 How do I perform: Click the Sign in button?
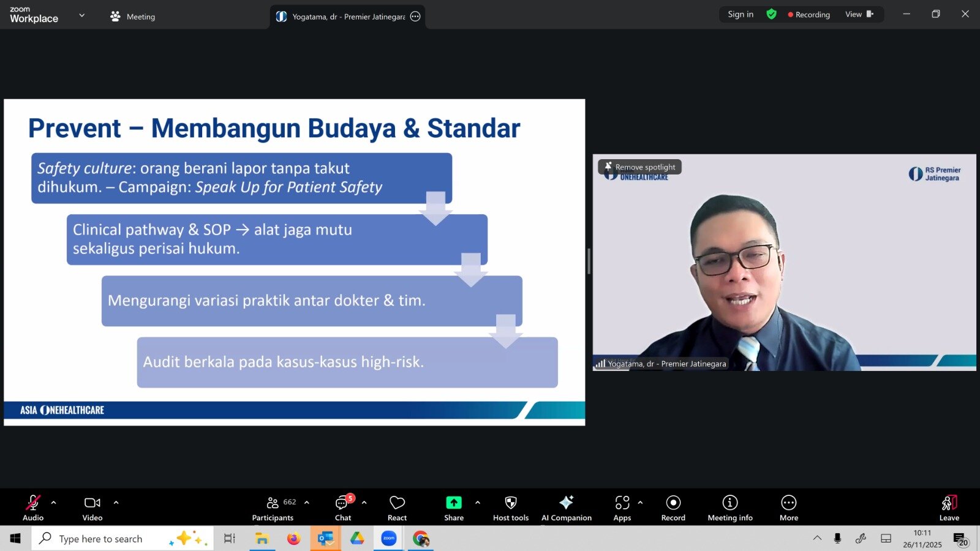(x=741, y=14)
